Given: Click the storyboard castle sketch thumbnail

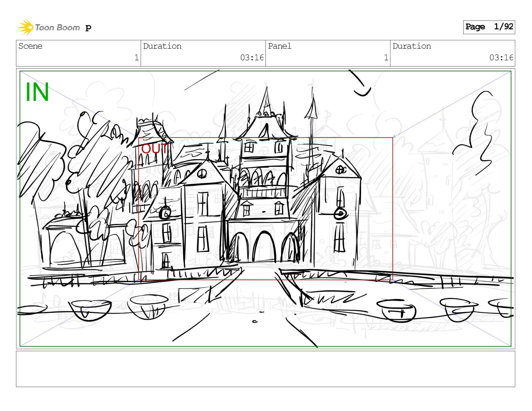Looking at the screenshot, I should click(265, 209).
